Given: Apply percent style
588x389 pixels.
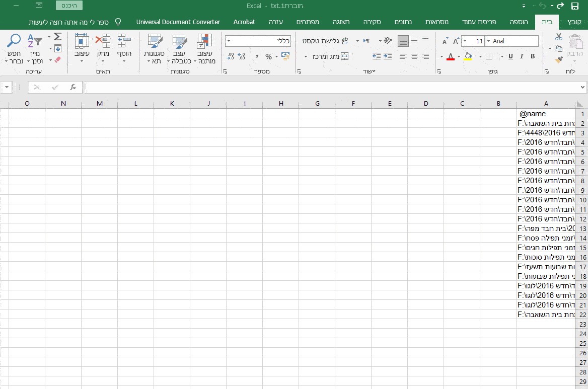Looking at the screenshot, I should pyautogui.click(x=268, y=56).
